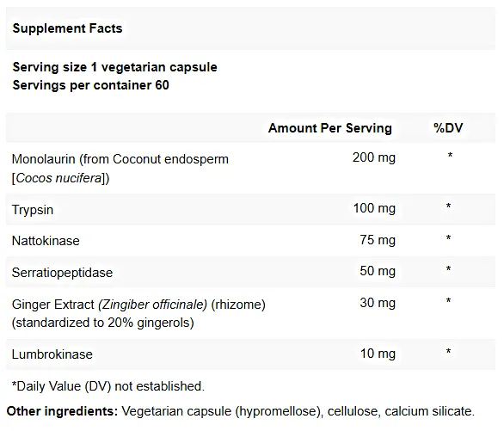This screenshot has height=431, width=504.
Task: Click the 10 mg Lumbrokinase amount
Action: [378, 354]
